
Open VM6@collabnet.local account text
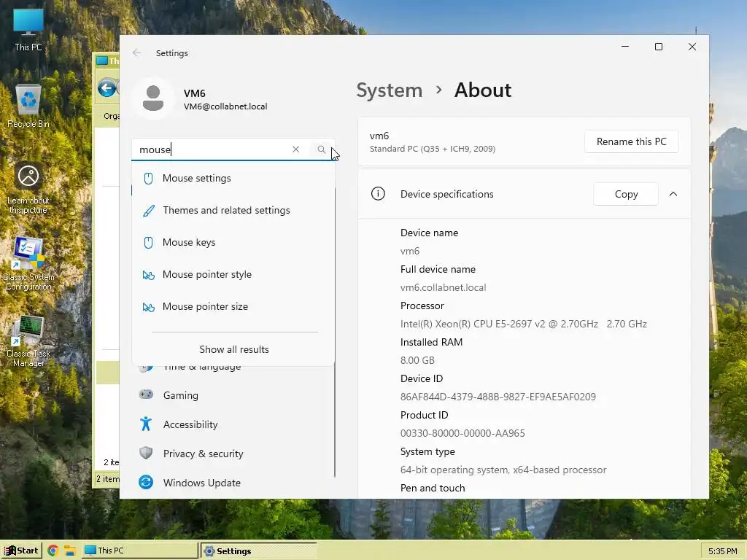225,106
